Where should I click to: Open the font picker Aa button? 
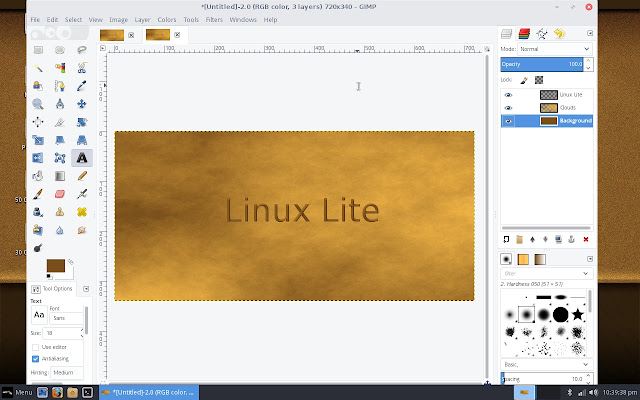coord(39,315)
